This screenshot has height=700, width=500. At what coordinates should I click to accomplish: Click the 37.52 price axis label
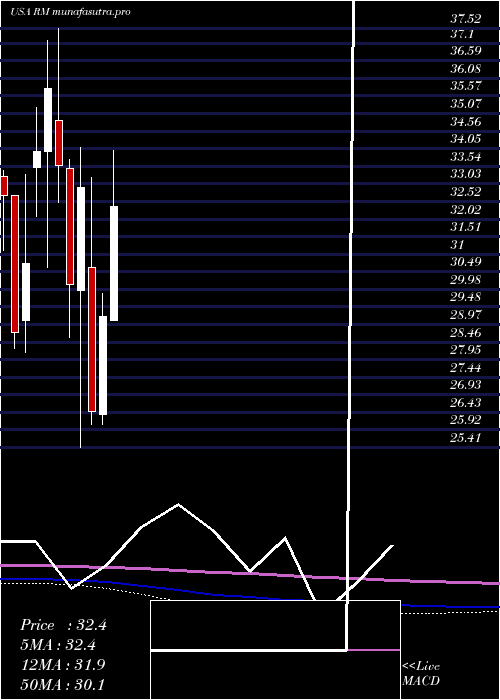coord(466,19)
